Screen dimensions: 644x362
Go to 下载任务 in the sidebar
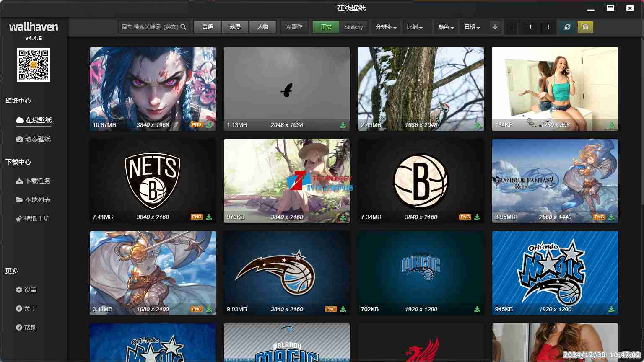click(x=34, y=181)
